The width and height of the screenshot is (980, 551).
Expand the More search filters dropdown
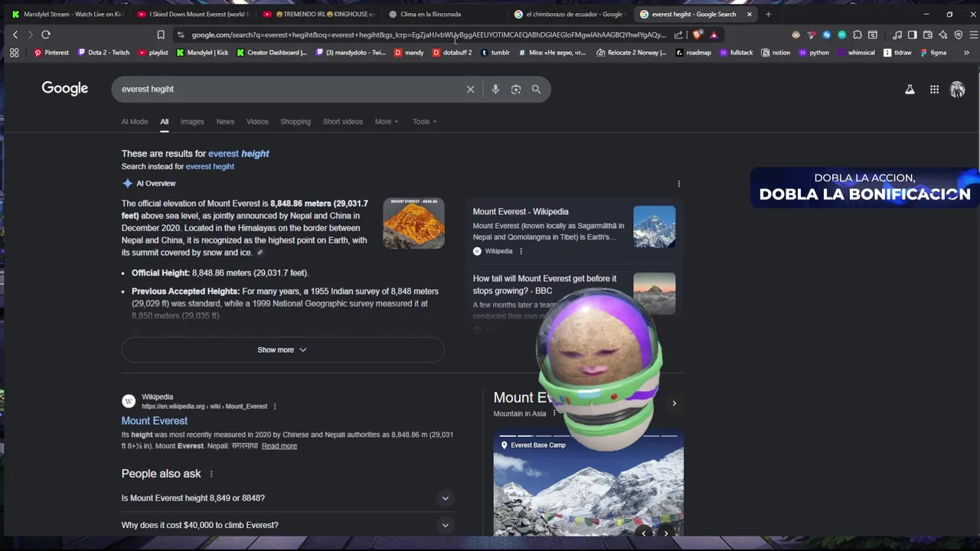coord(387,122)
